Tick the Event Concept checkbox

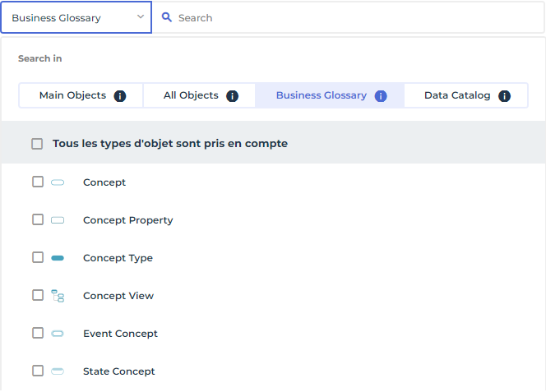[x=38, y=333]
